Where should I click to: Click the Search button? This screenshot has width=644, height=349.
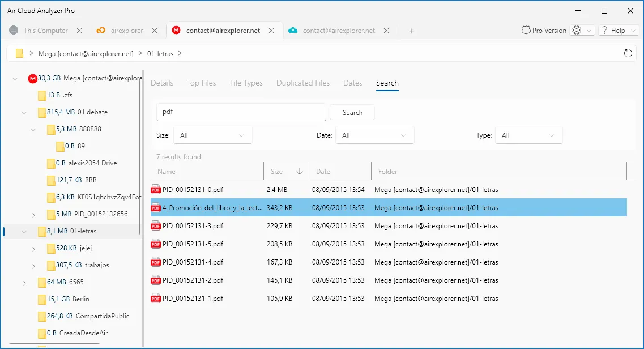352,113
